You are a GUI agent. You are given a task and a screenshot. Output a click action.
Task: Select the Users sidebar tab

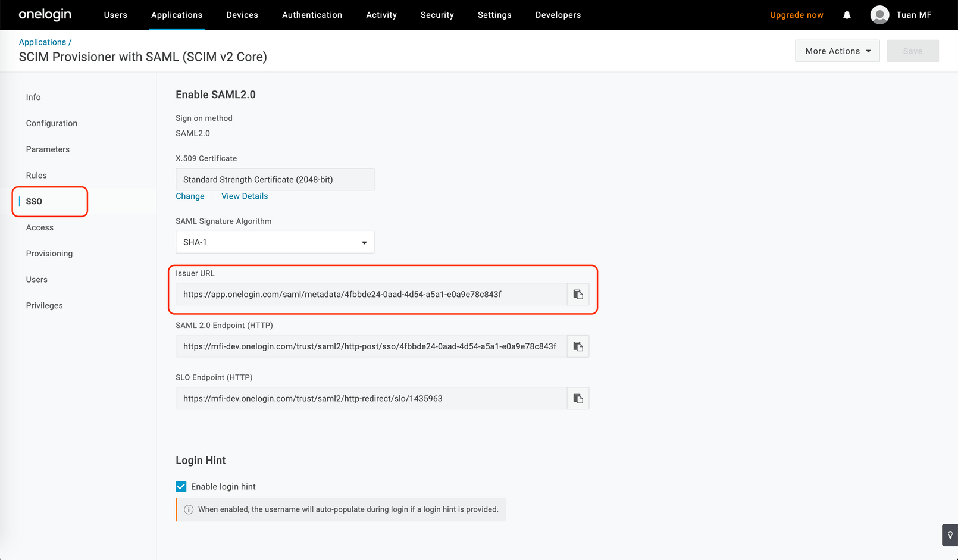coord(37,280)
